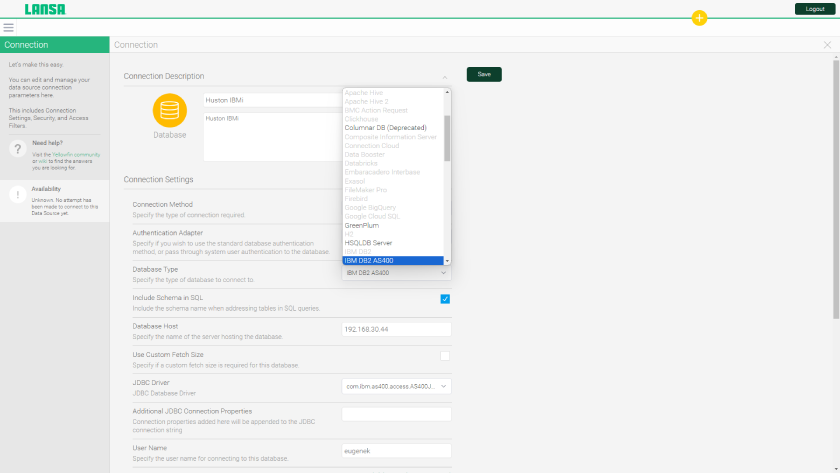Click the User Name field

click(x=396, y=451)
